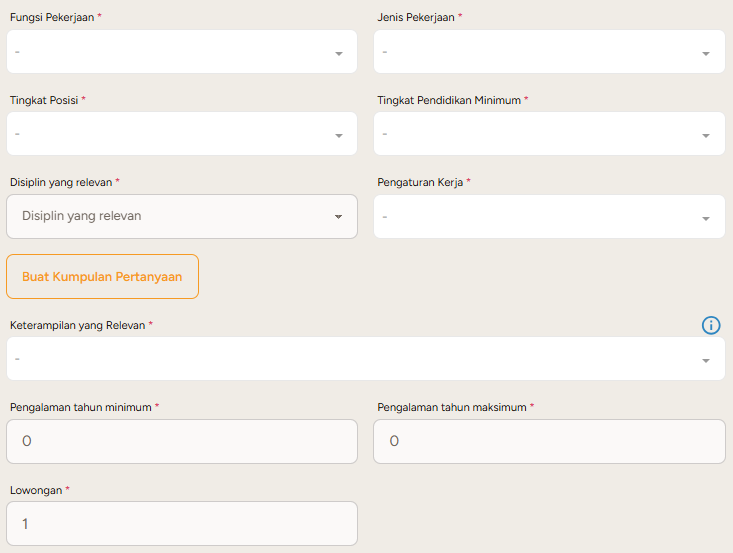This screenshot has width=733, height=553.
Task: Focus the Pengalaman tahun minimum input
Action: point(181,441)
